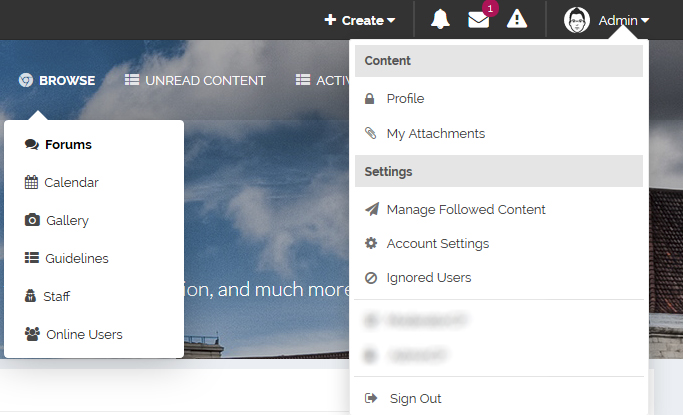Click the Staff icon entry
This screenshot has height=415, width=683.
click(x=30, y=296)
